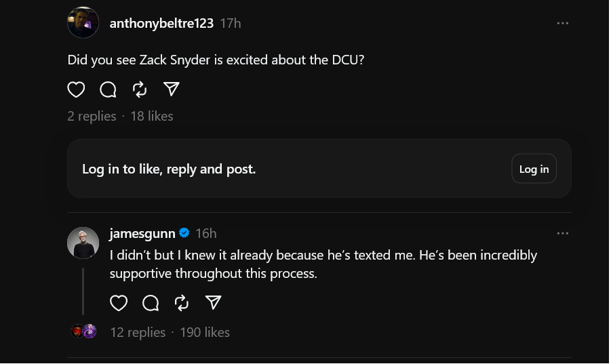The width and height of the screenshot is (611, 364).
Task: Click jamesgunn's profile picture
Action: tap(83, 243)
